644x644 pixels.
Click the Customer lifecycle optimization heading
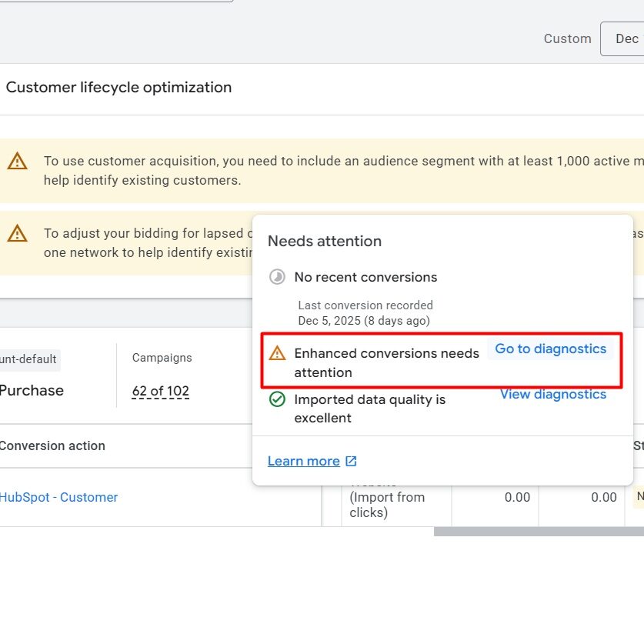pyautogui.click(x=118, y=88)
